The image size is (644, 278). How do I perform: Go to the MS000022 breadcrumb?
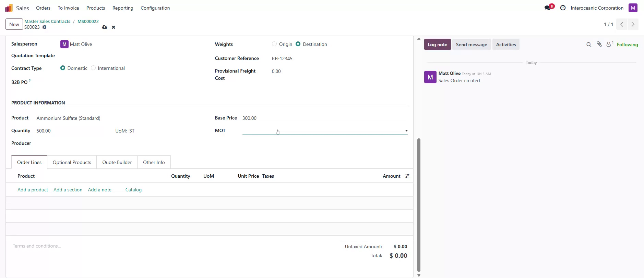coord(88,21)
